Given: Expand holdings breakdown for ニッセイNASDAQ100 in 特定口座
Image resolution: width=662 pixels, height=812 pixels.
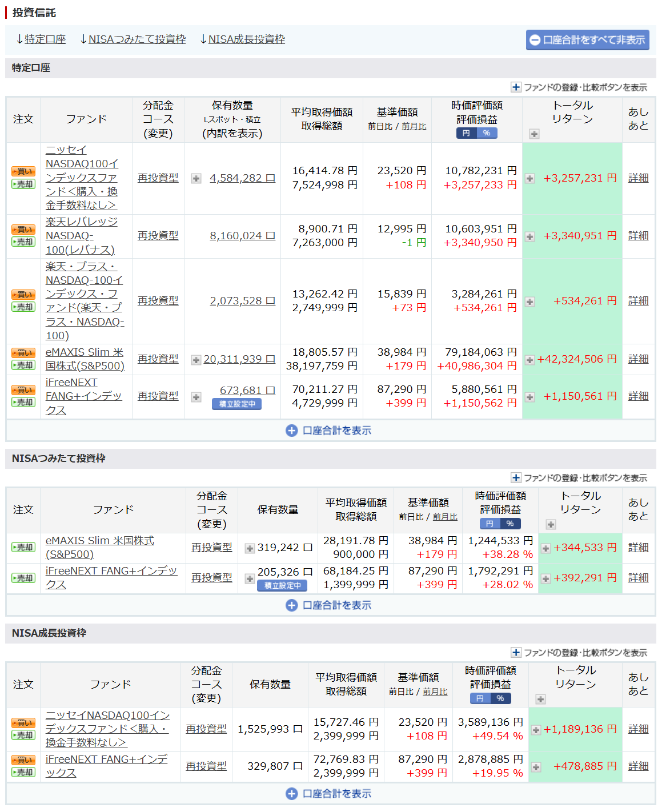Looking at the screenshot, I should [x=196, y=178].
